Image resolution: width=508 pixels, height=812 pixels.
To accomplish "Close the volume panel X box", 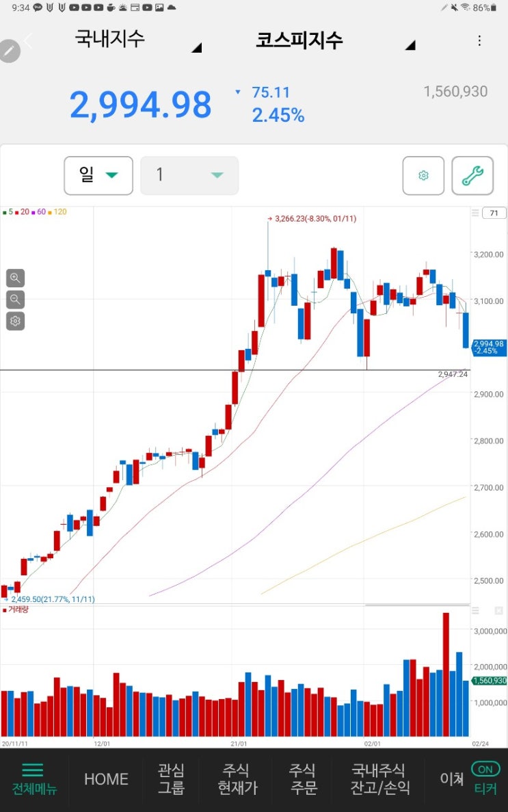I will (x=498, y=611).
